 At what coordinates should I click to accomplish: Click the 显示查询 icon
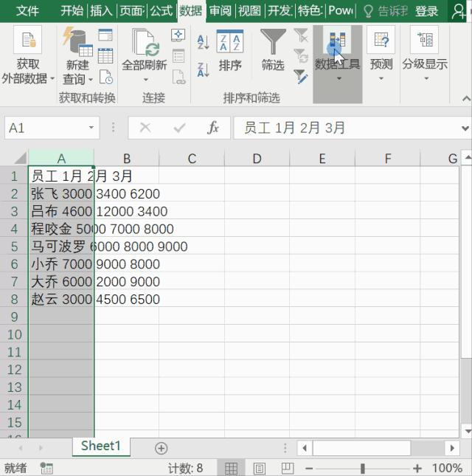coord(105,35)
